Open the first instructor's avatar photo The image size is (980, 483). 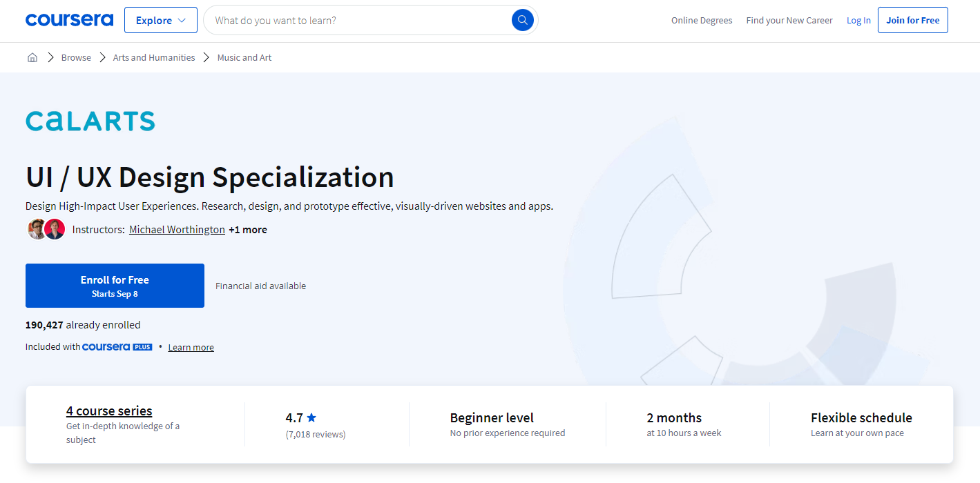[37, 228]
